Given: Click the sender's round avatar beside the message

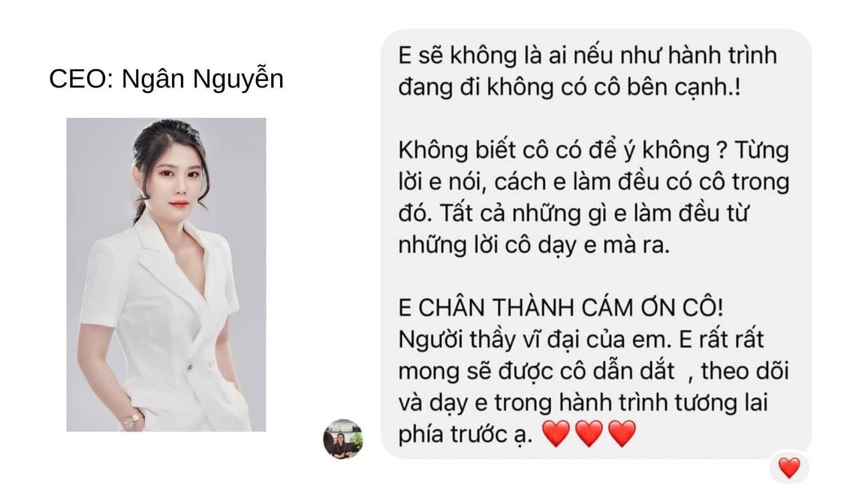Looking at the screenshot, I should [x=343, y=439].
